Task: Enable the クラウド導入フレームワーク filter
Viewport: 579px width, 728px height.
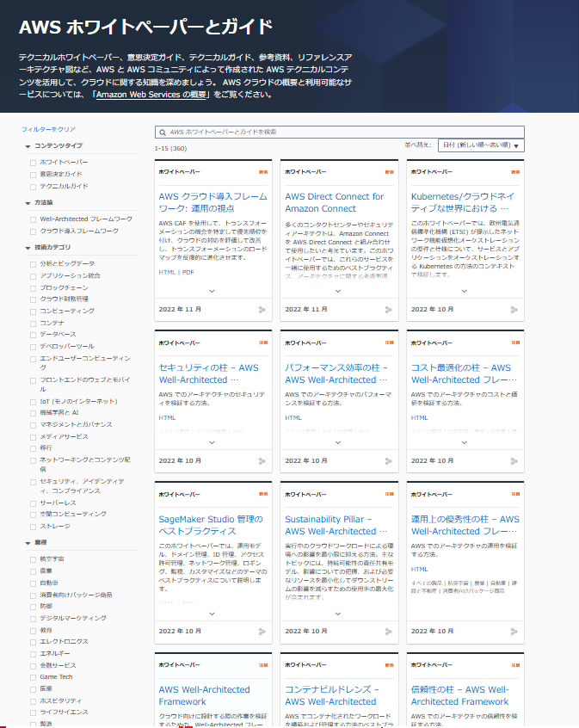Action: pyautogui.click(x=33, y=231)
